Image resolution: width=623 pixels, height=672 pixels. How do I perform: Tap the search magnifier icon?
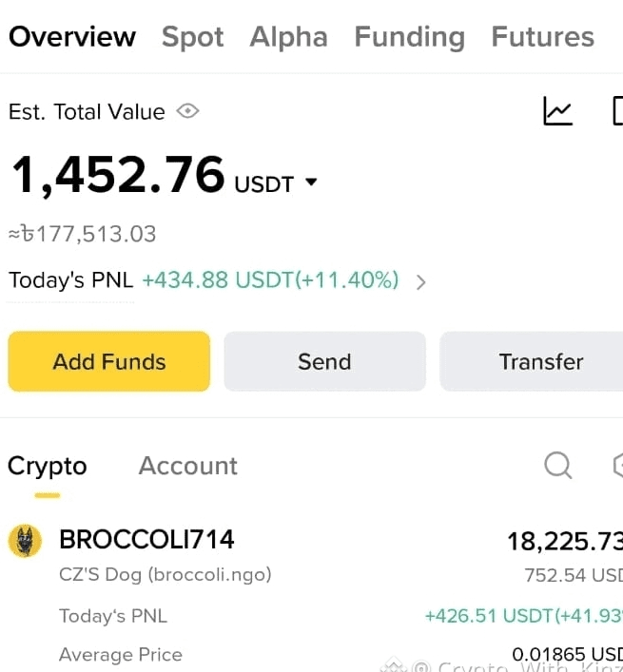tap(557, 465)
